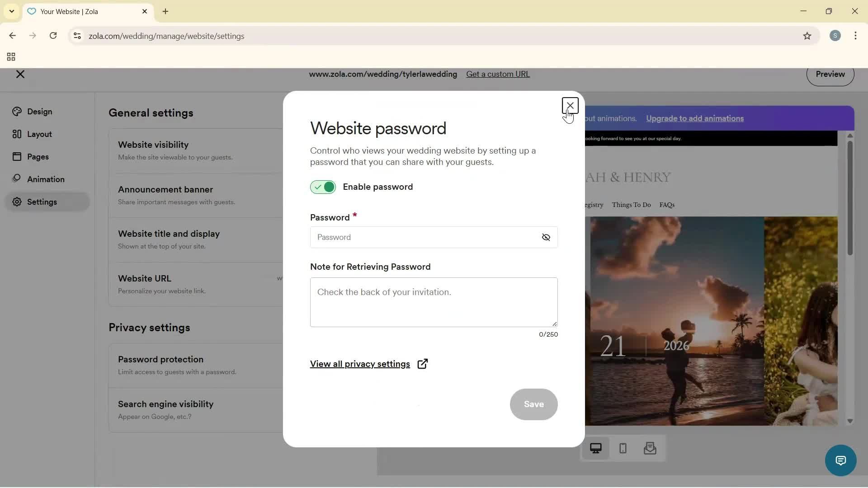Open the Things To Do section in preview
Image resolution: width=868 pixels, height=488 pixels.
(631, 205)
